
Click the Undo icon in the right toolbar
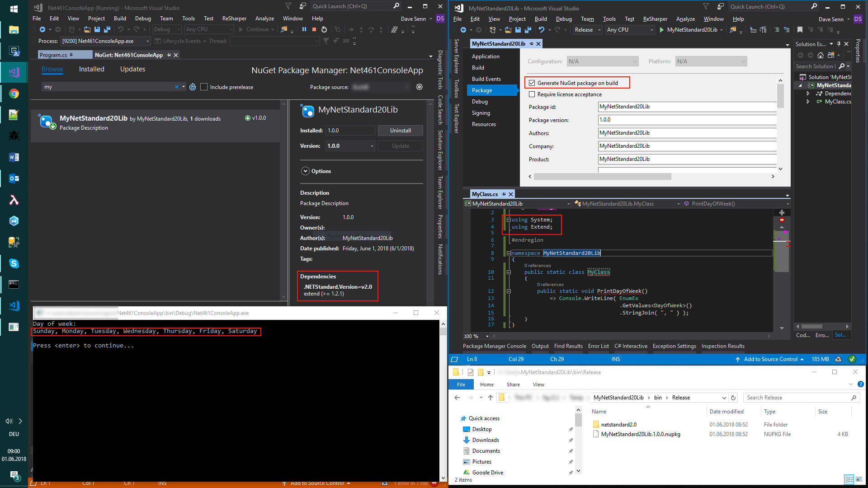click(x=542, y=30)
